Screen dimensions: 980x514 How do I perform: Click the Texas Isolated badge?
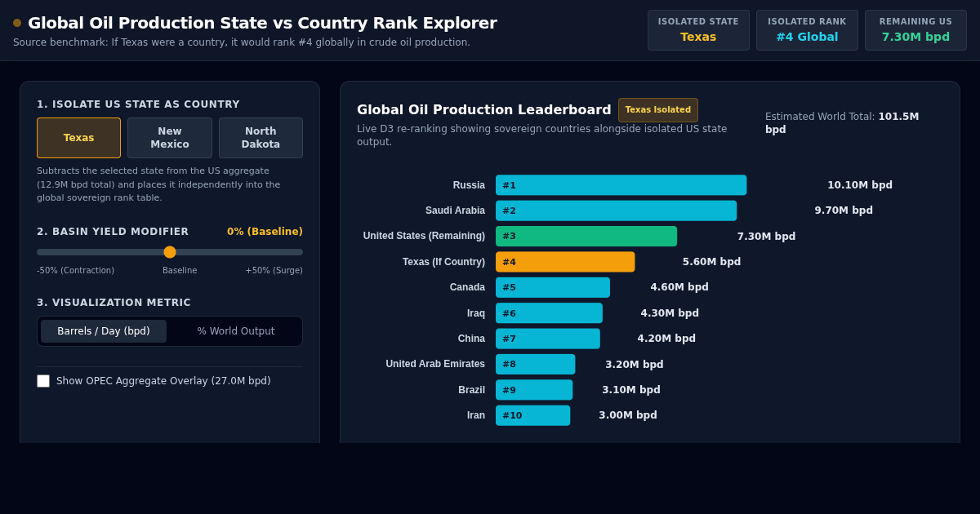click(x=658, y=110)
